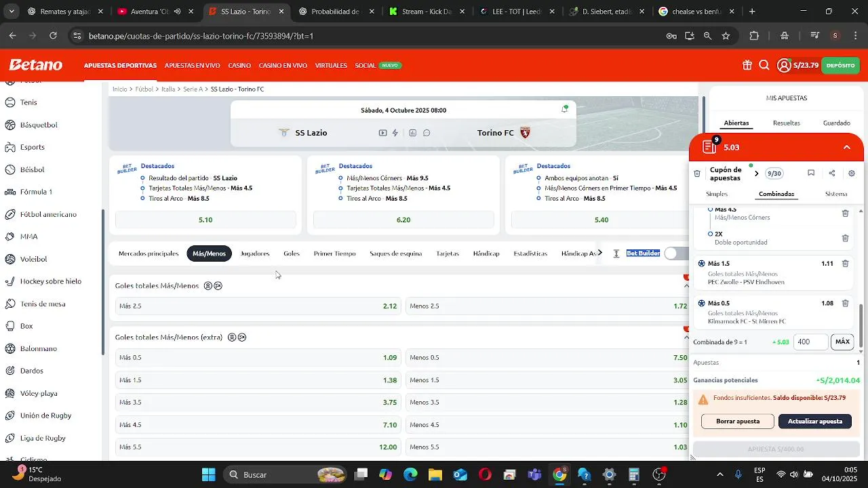Open the Esports icon in sidebar
868x488 pixels.
(10, 147)
